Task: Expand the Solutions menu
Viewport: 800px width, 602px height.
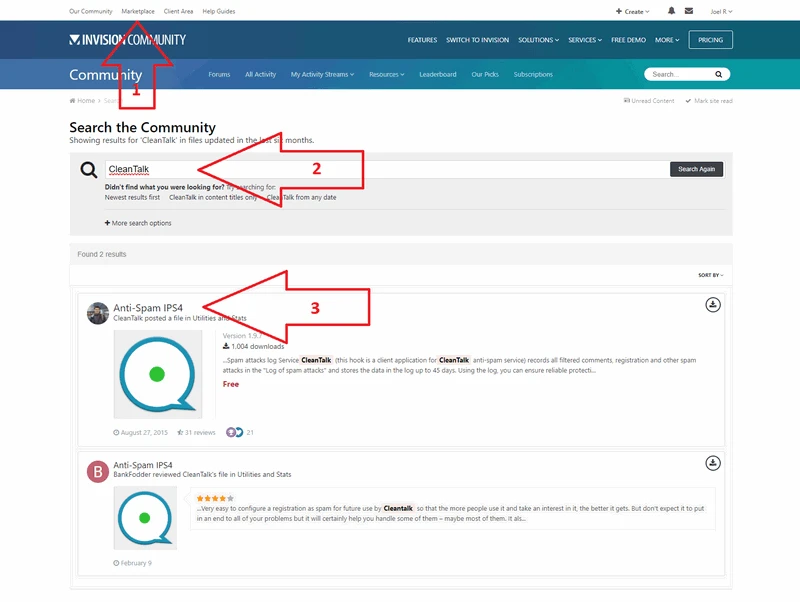Action: [539, 40]
